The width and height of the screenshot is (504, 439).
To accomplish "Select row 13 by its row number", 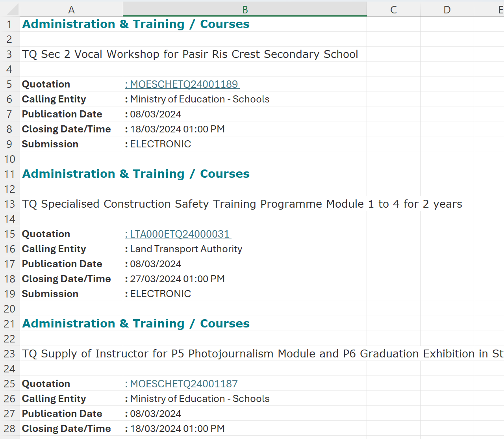I will [x=9, y=204].
